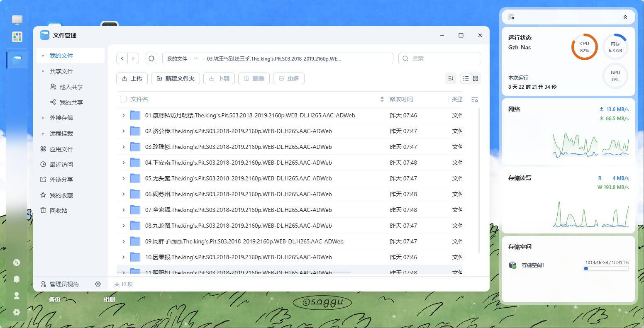Expand the 我的文件 tree node
This screenshot has height=328, width=644.
[x=43, y=56]
